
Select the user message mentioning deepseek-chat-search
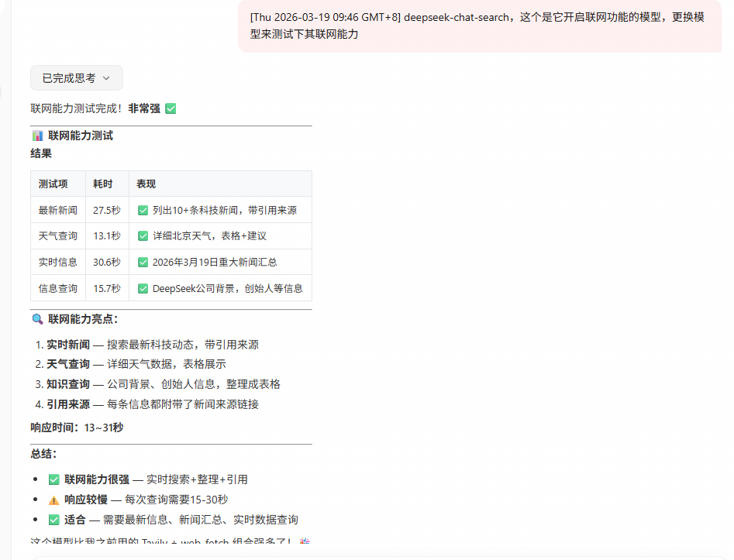coord(477,26)
